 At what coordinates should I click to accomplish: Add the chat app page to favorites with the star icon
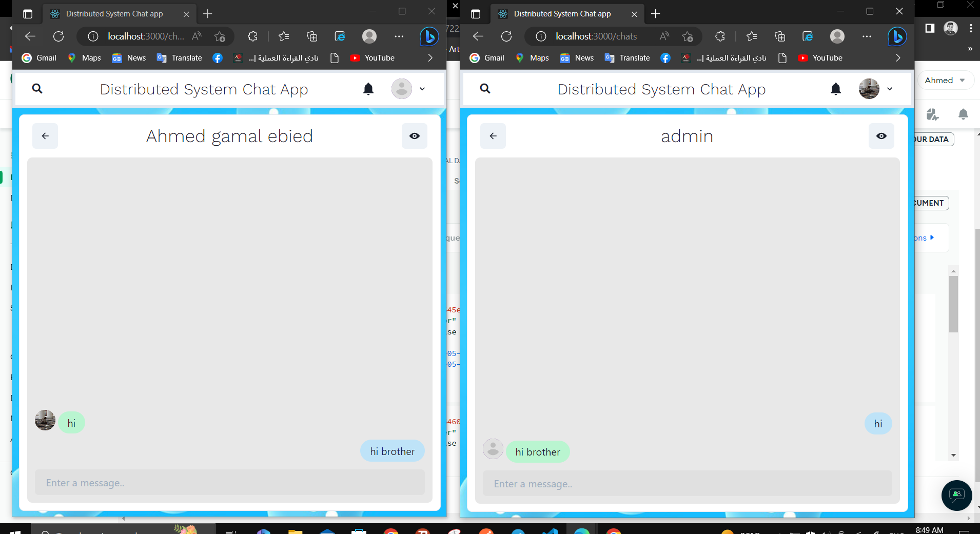[688, 36]
